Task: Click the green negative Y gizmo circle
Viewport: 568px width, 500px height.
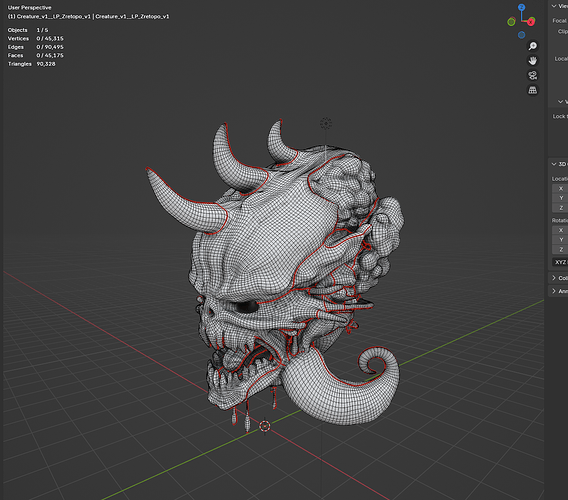Action: click(511, 22)
